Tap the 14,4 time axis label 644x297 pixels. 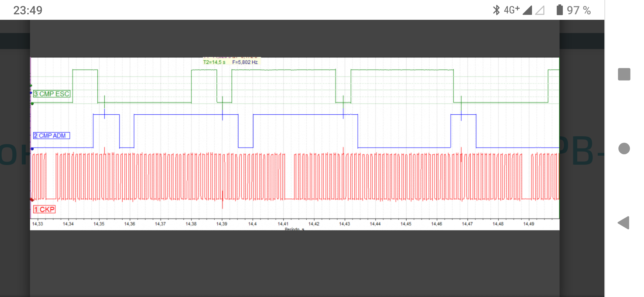point(252,224)
